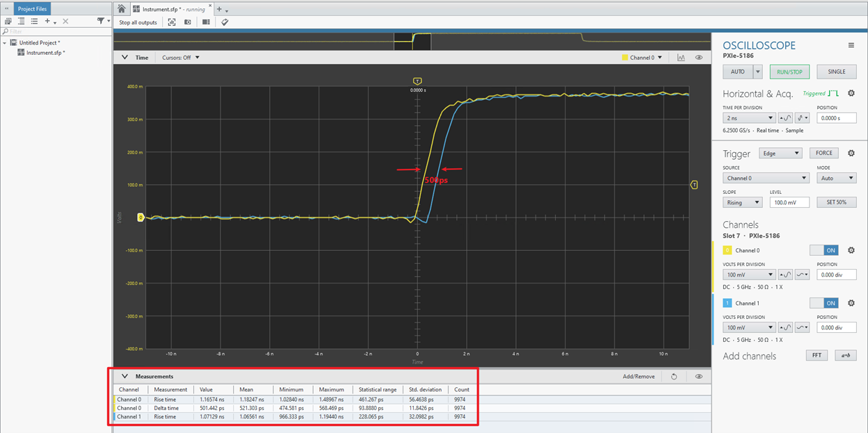Click the yellow trigger level marker on right edge
868x433 pixels.
point(694,185)
